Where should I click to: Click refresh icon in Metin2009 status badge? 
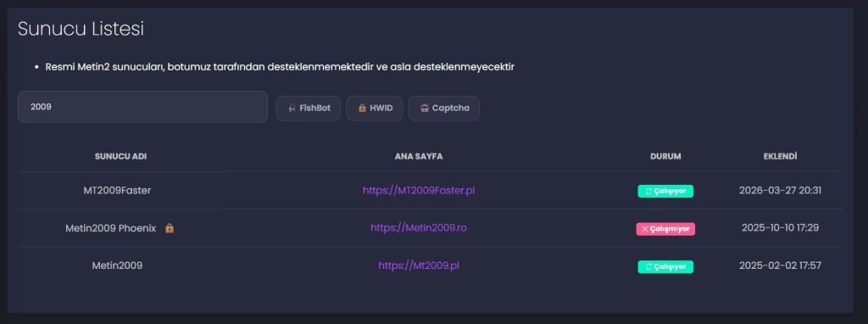point(648,267)
